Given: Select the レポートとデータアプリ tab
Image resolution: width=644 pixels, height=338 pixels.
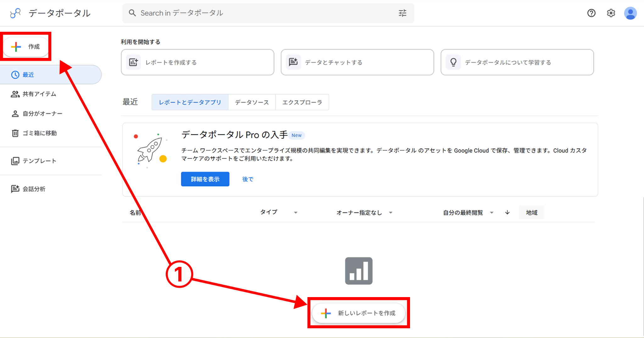Looking at the screenshot, I should coord(190,102).
